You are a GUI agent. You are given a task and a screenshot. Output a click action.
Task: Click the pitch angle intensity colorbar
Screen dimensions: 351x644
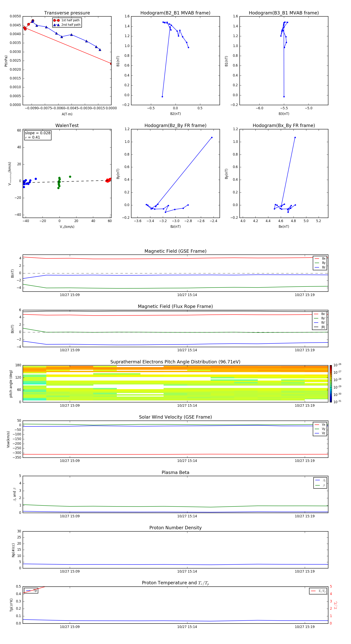pyautogui.click(x=331, y=384)
